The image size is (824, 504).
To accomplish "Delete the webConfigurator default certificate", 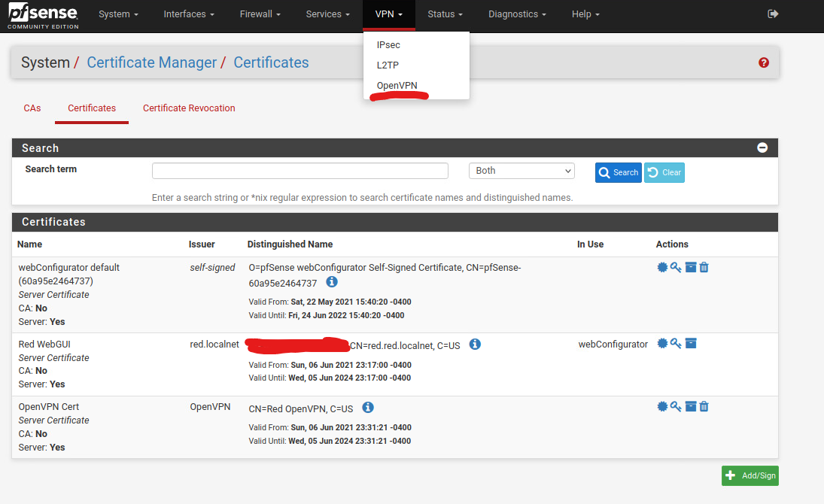I will 704,267.
